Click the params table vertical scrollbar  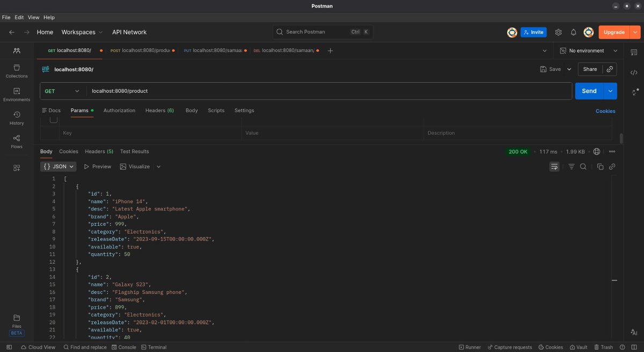[x=621, y=138]
